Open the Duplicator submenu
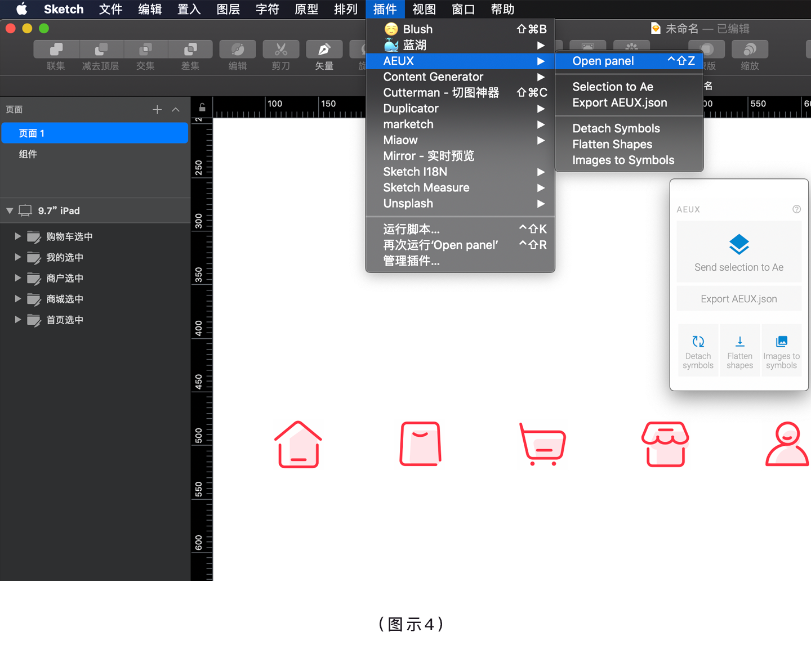811x672 pixels. [x=460, y=108]
